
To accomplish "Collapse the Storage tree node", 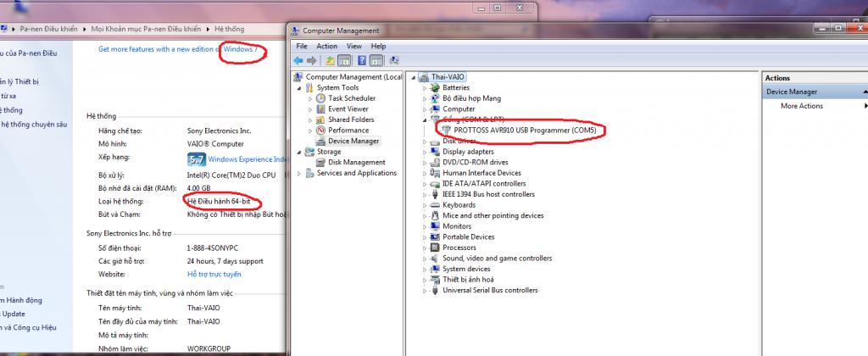I will click(x=300, y=152).
